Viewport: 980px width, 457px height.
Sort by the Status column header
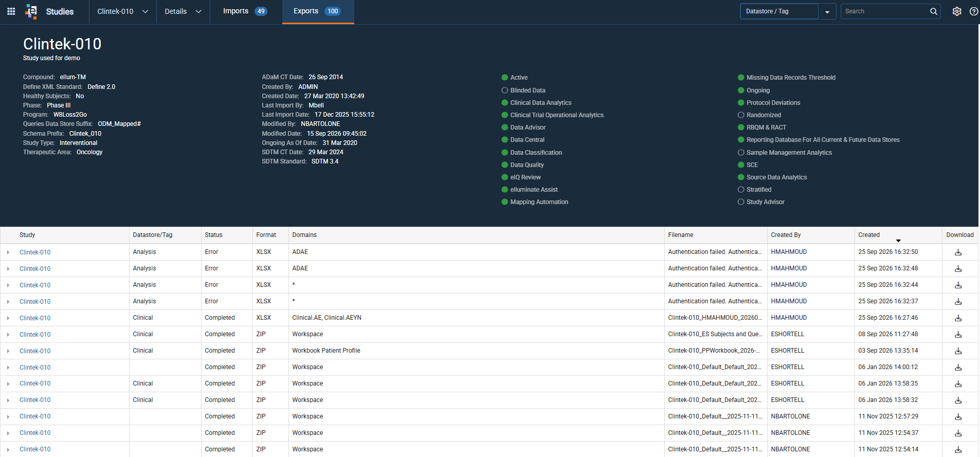(213, 235)
